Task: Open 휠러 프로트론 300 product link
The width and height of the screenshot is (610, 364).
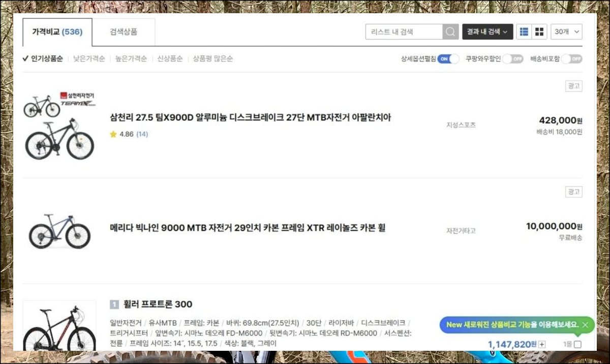Action: click(158, 305)
